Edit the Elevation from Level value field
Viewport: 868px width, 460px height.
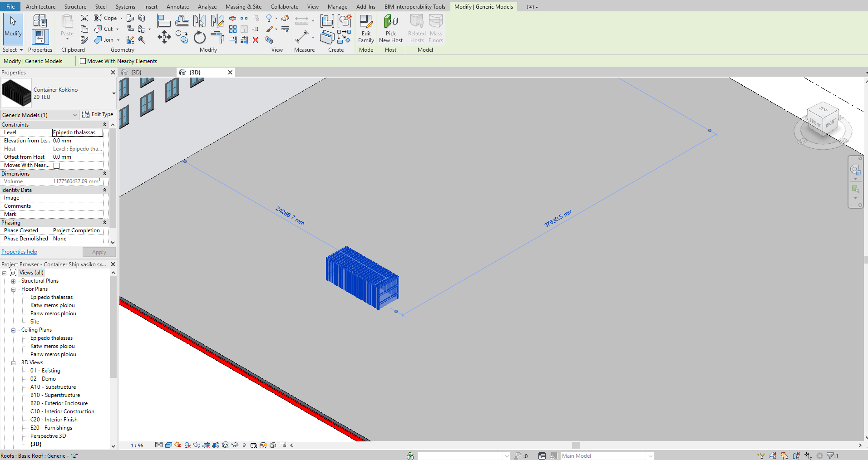pyautogui.click(x=77, y=140)
